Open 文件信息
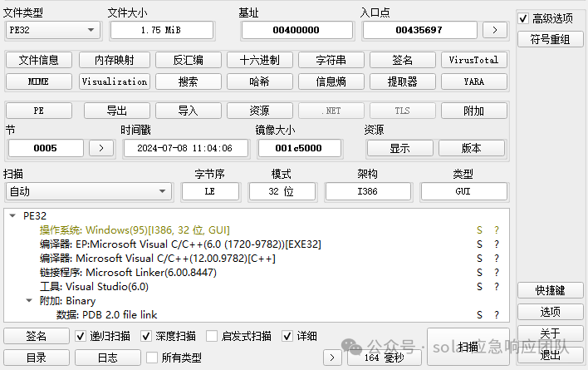This screenshot has height=370, width=588. coord(39,60)
